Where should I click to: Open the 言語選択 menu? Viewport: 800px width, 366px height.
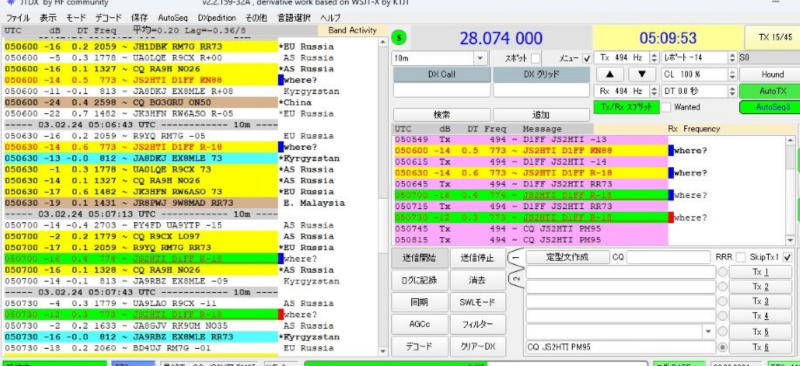tap(294, 18)
